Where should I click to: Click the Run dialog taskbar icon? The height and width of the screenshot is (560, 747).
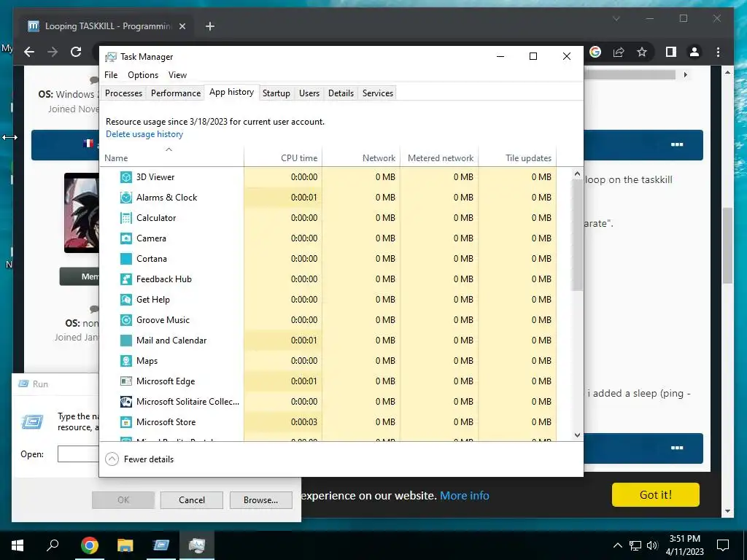pyautogui.click(x=161, y=545)
